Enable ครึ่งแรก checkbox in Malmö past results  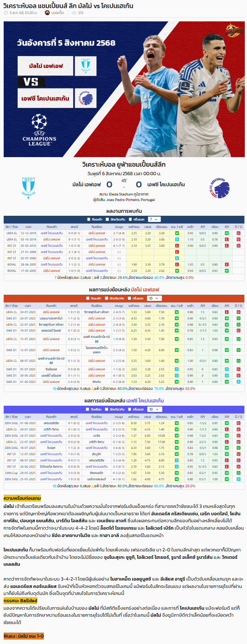(x=130, y=298)
